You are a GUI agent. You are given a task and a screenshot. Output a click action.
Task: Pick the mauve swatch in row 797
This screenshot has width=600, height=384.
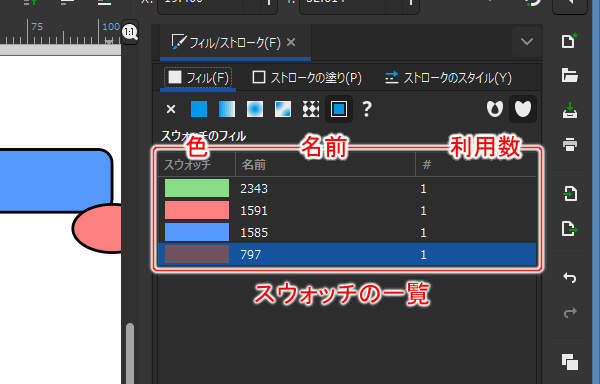[197, 254]
